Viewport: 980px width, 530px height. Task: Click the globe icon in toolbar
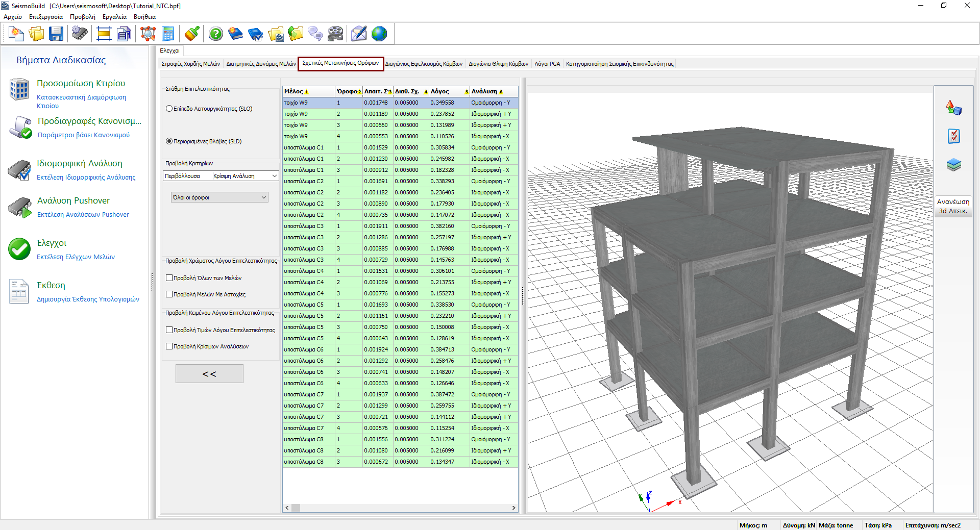point(379,34)
